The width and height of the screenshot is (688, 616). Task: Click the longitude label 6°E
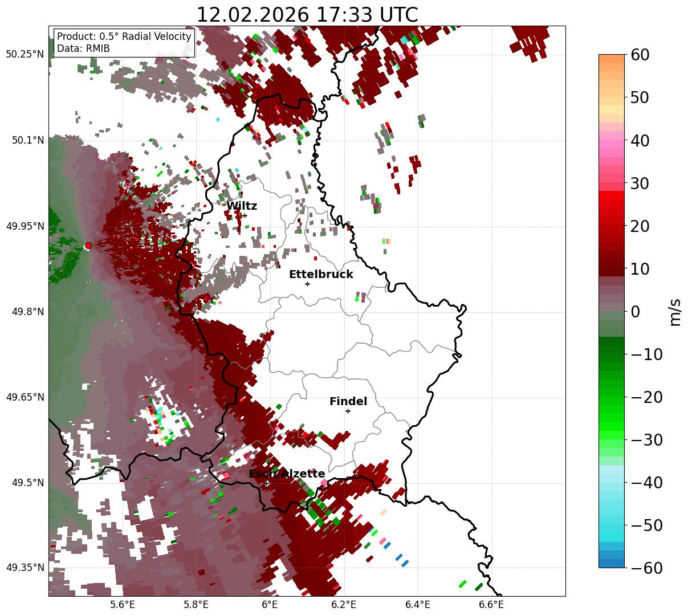point(270,605)
